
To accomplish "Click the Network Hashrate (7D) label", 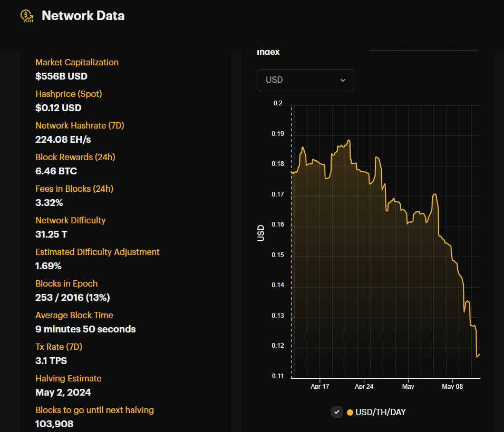I will [80, 125].
